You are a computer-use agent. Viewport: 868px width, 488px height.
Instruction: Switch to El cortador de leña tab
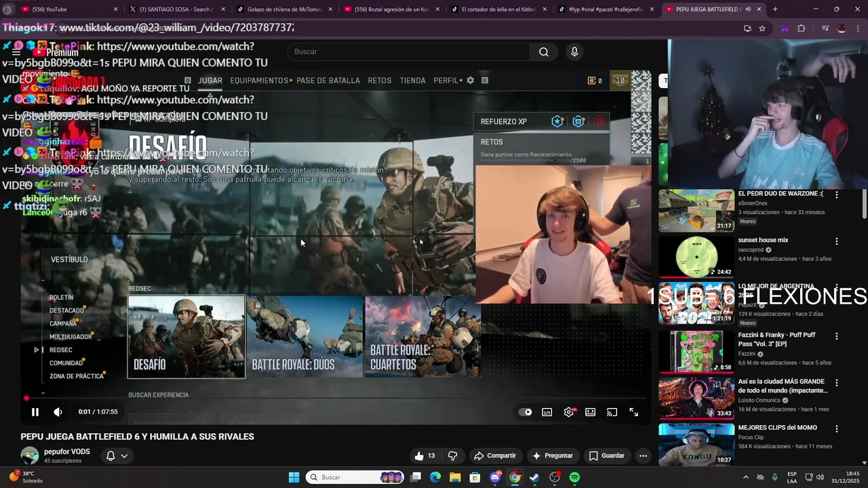point(498,9)
